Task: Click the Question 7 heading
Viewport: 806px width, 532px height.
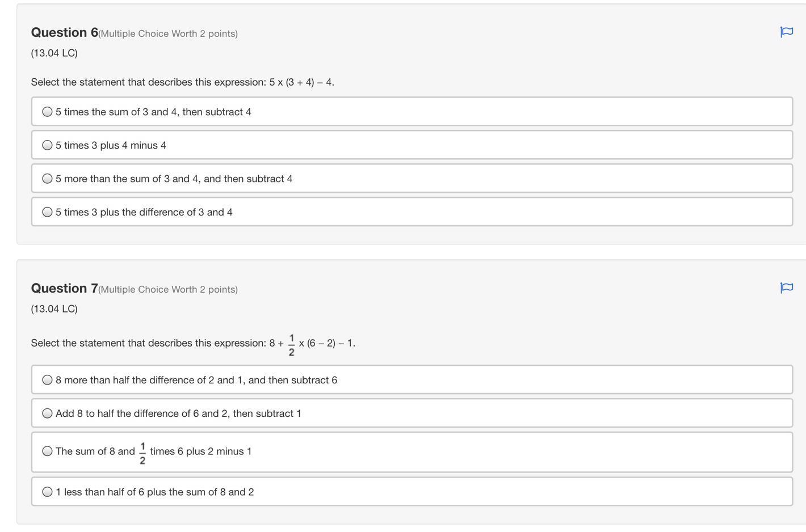Action: click(x=64, y=288)
